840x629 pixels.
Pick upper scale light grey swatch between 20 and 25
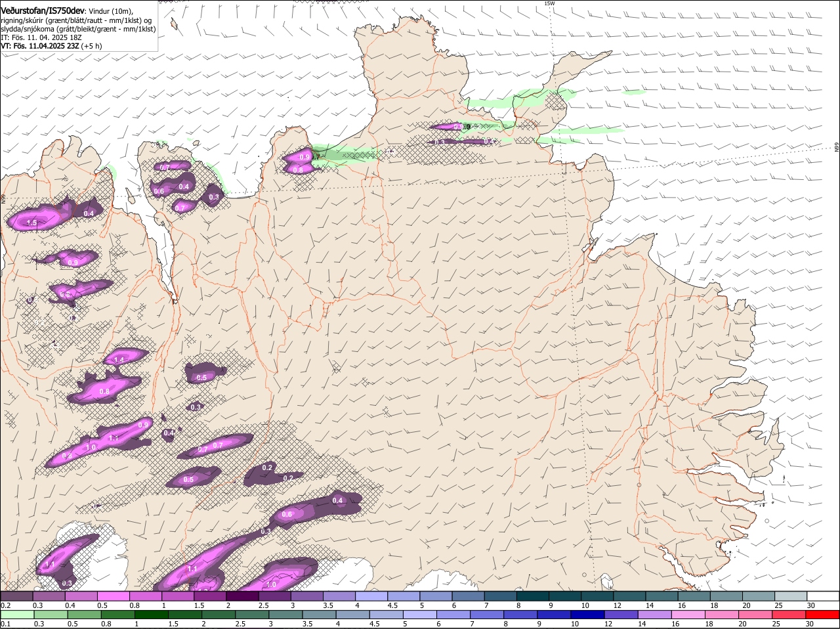757,596
